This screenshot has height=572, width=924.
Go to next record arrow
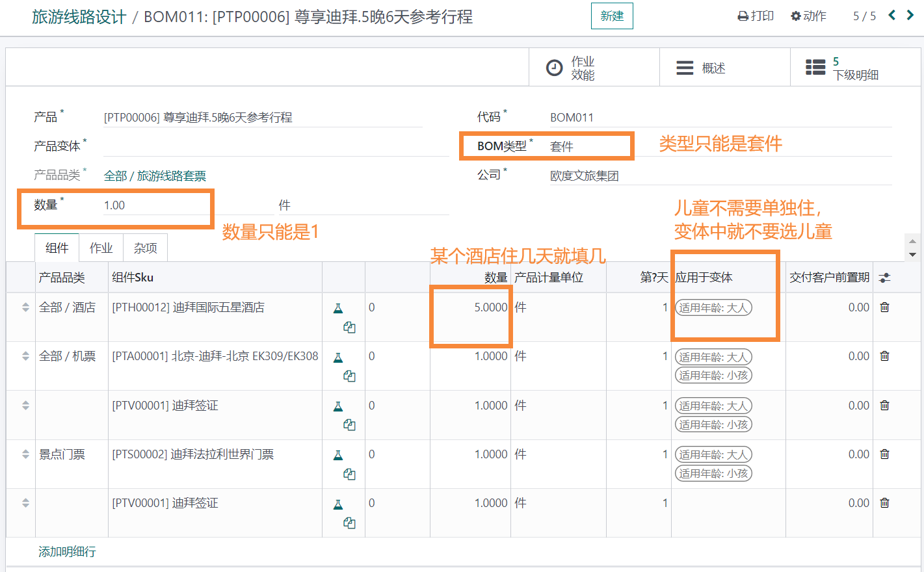point(910,15)
